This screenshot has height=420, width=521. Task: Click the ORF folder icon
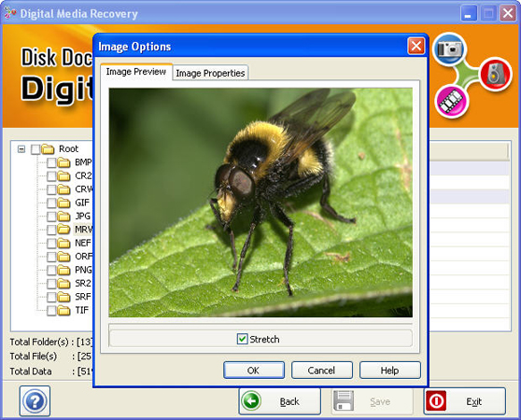[63, 257]
